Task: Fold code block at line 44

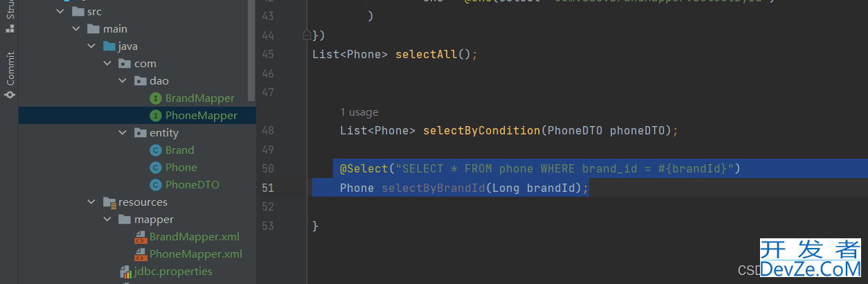Action: [307, 35]
